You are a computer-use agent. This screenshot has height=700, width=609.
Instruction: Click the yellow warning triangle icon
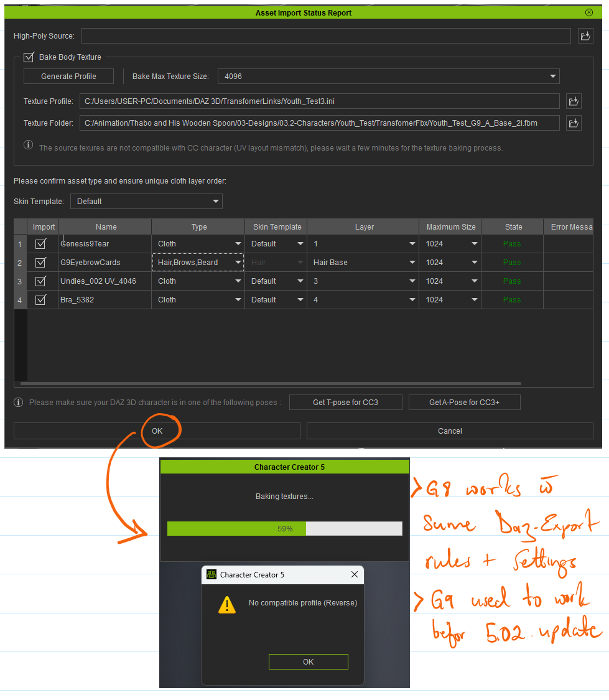point(227,605)
